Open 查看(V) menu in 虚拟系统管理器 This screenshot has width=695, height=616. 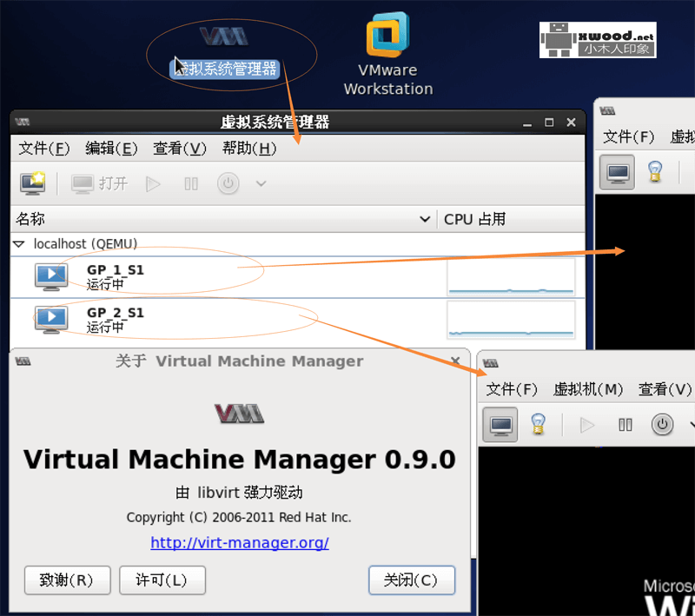pyautogui.click(x=180, y=148)
